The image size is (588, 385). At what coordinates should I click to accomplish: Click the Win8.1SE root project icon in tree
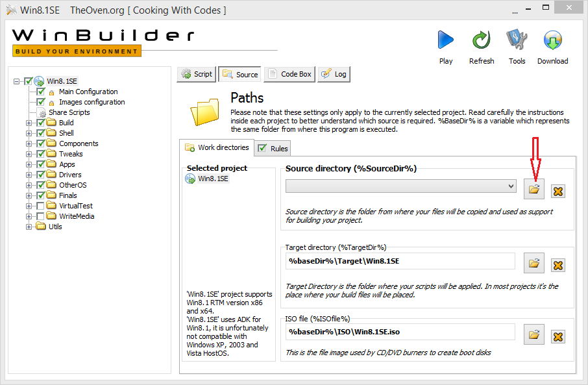(39, 81)
